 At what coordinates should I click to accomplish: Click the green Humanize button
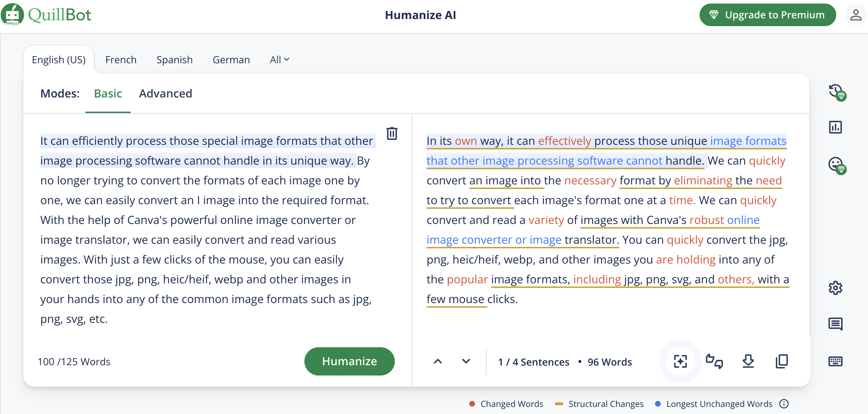[349, 361]
